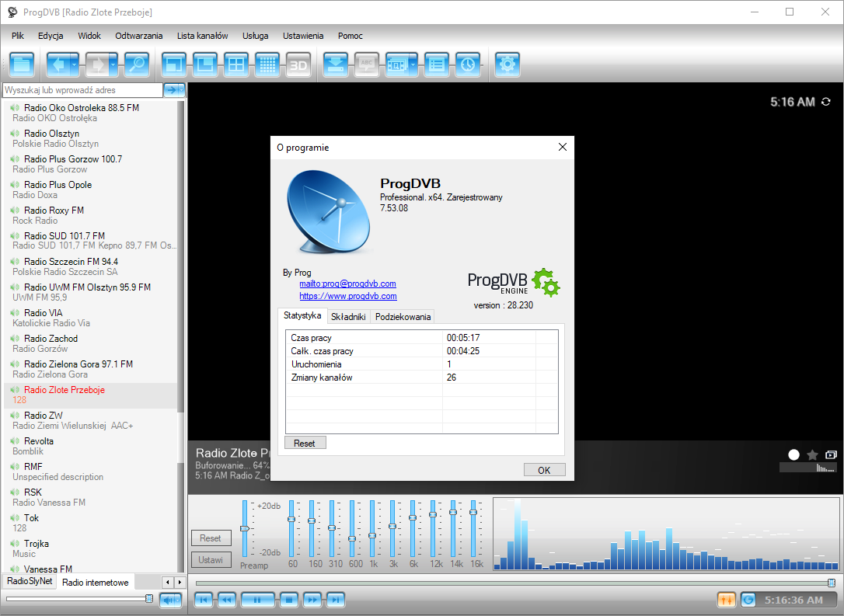
Task: Click the ABC subtitles toolbar icon
Action: [x=367, y=64]
